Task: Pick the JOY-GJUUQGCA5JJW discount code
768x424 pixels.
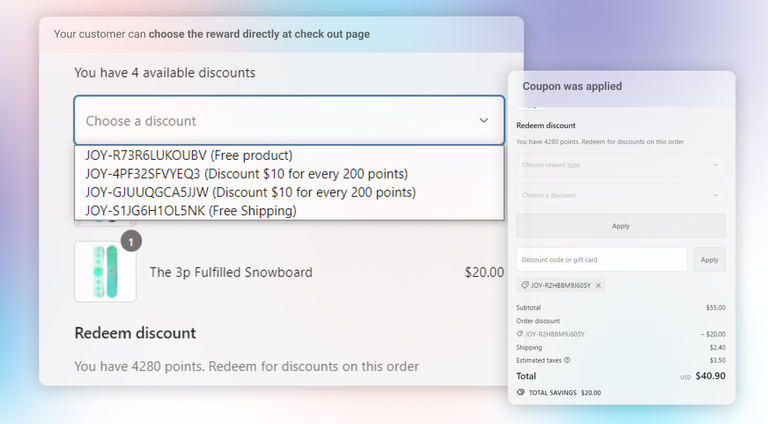Action: 250,192
